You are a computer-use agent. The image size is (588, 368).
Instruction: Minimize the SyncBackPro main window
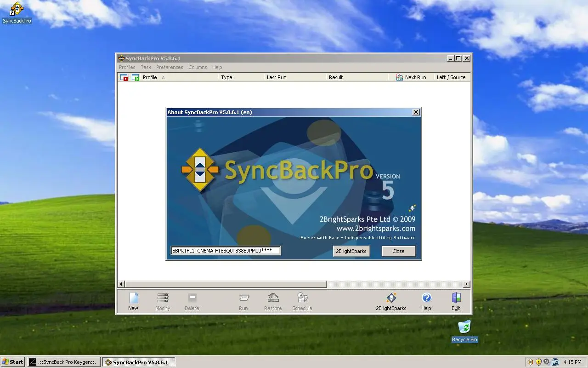[451, 58]
